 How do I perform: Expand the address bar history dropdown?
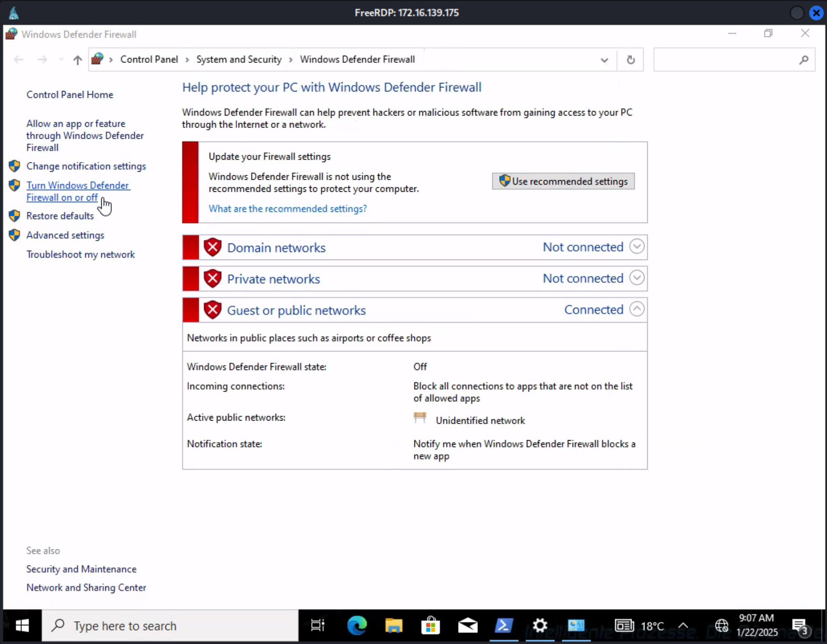click(604, 60)
